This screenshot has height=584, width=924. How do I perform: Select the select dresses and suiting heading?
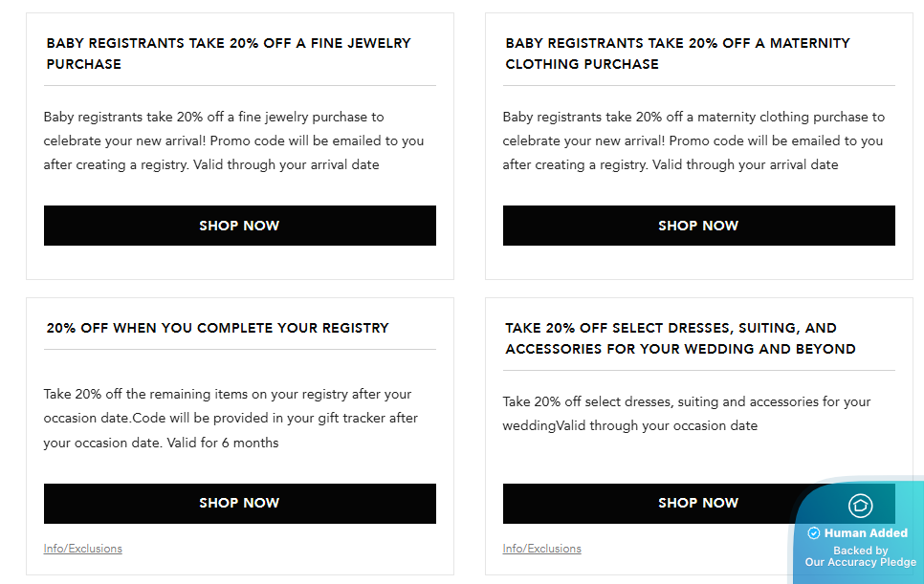[x=680, y=338]
